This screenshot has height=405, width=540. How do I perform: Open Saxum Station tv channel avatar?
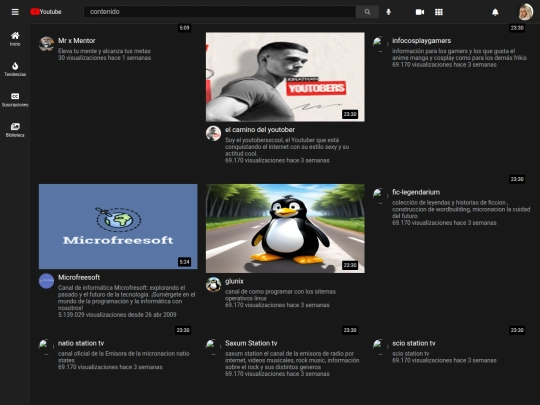tap(214, 347)
